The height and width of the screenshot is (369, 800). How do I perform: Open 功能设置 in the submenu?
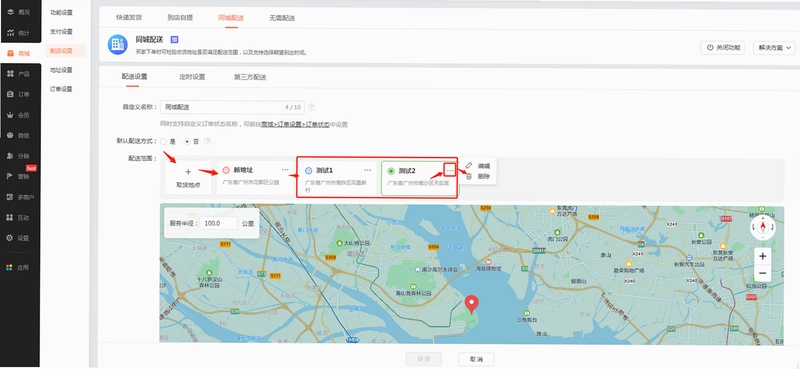point(61,12)
